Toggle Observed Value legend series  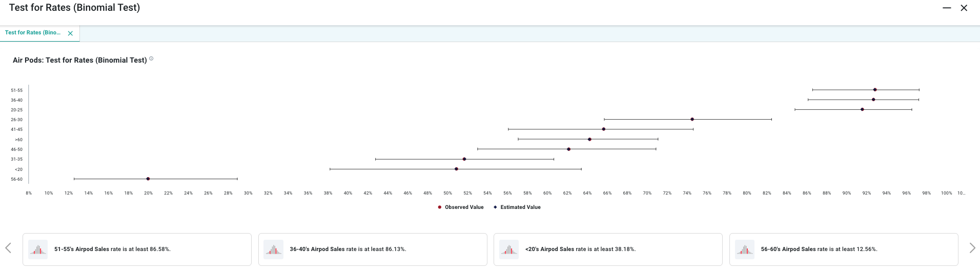461,207
